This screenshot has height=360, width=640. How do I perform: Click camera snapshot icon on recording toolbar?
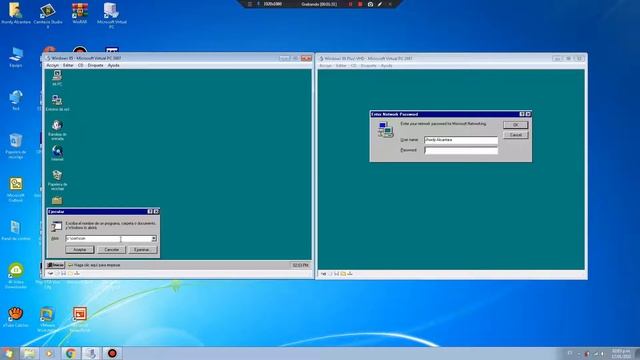coord(370,4)
